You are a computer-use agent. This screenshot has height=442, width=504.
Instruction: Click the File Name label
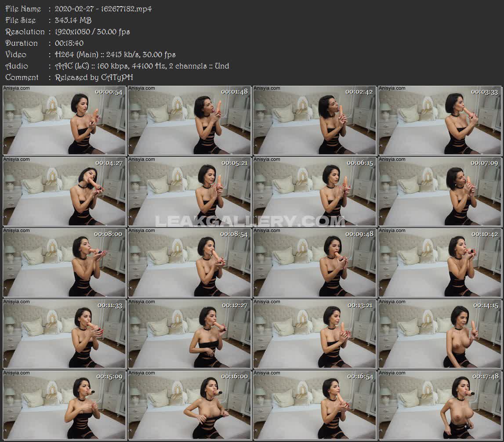click(x=23, y=9)
